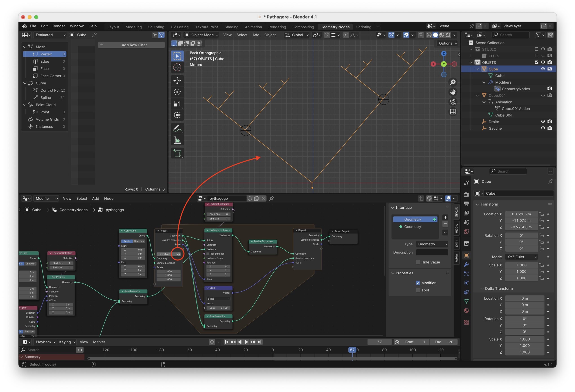Enable the Hide Value checkbox
This screenshot has width=575, height=392.
(418, 262)
